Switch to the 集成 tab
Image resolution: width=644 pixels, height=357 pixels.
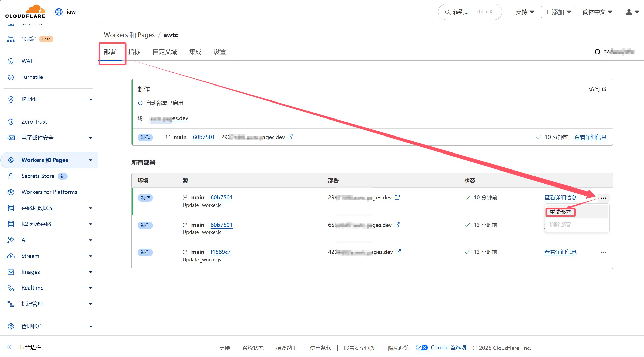point(195,52)
